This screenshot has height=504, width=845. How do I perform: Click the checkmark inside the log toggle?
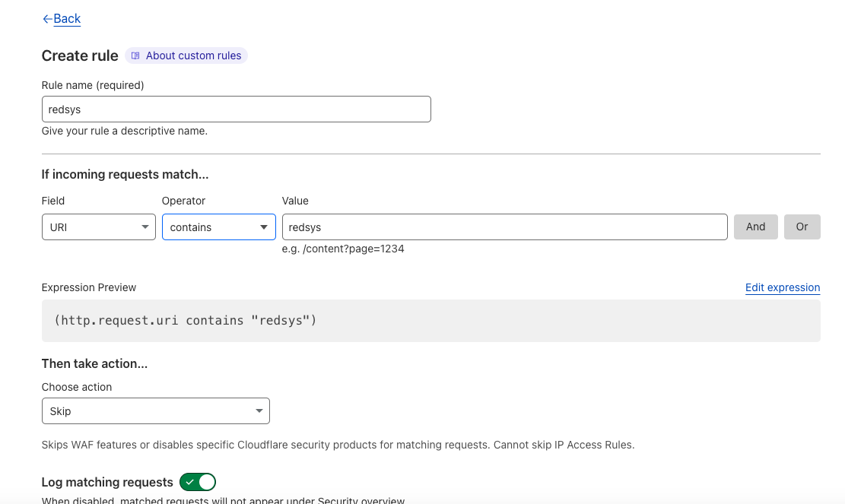[189, 482]
